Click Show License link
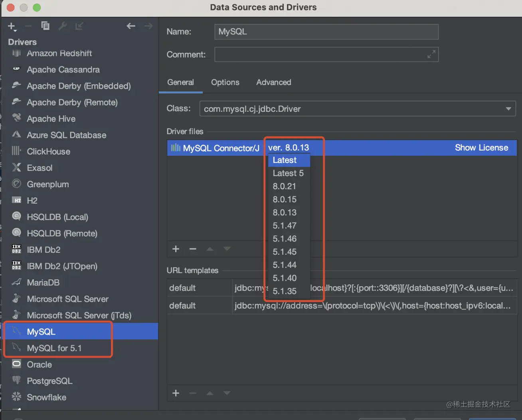The height and width of the screenshot is (420, 522). point(481,148)
